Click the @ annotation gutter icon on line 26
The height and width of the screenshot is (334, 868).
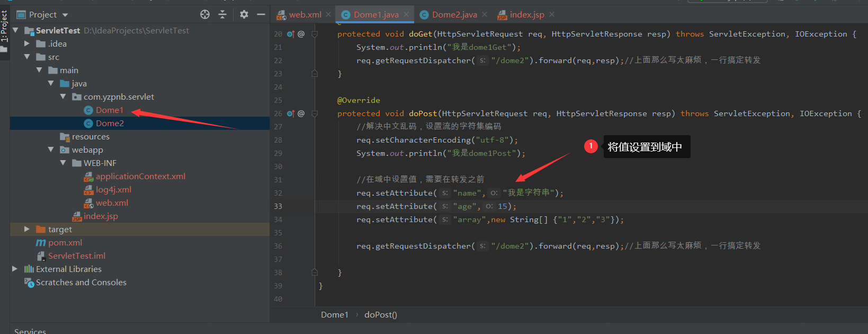pyautogui.click(x=301, y=113)
